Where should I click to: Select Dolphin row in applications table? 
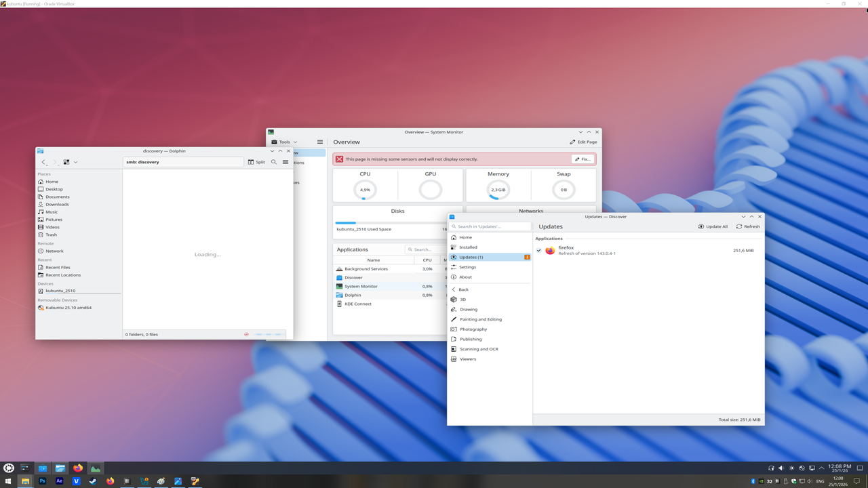[390, 296]
